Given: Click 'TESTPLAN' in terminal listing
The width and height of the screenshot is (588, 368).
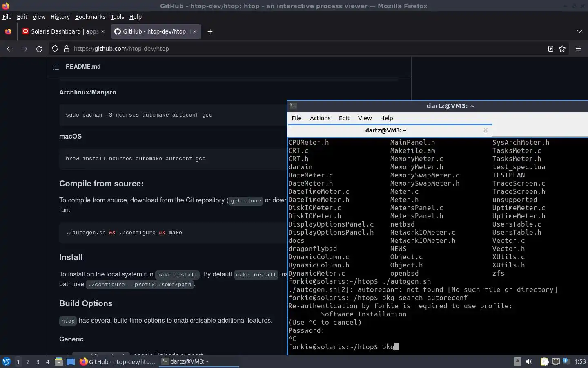Looking at the screenshot, I should click(x=508, y=175).
